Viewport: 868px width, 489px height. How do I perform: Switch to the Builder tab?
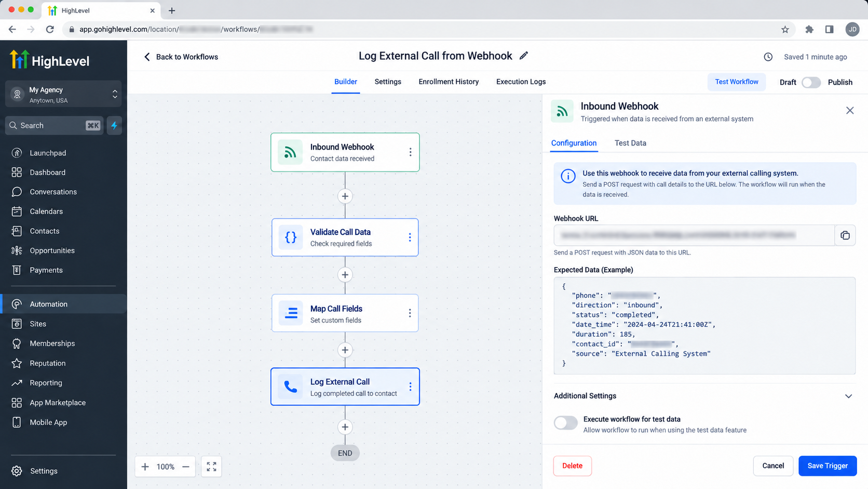click(346, 82)
